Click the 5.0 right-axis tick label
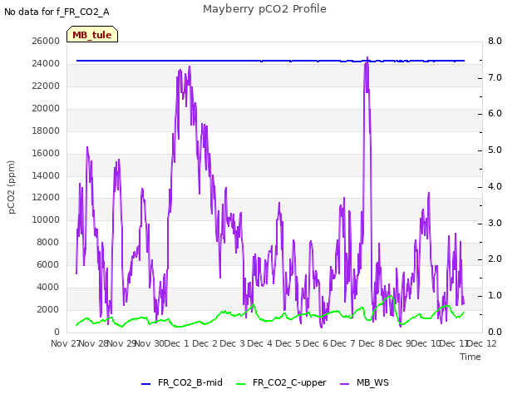This screenshot has width=532, height=399. point(495,150)
